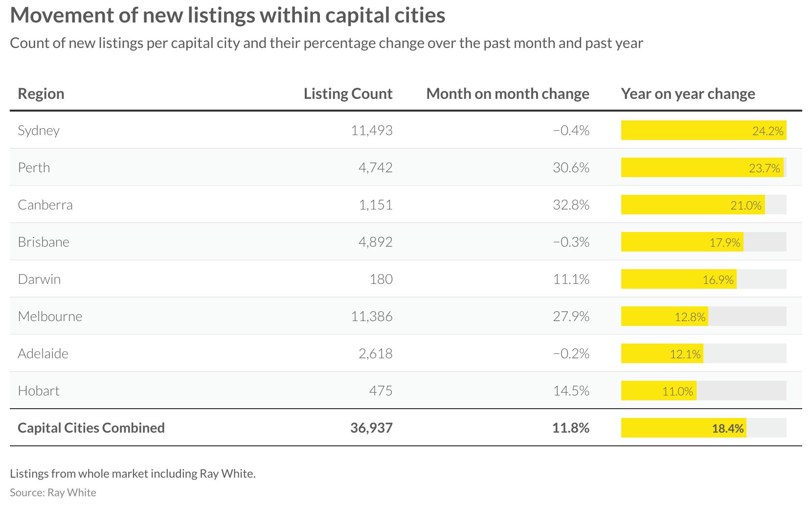Click the Capital Cities Combined total label
812x508 pixels.
pyautogui.click(x=91, y=428)
